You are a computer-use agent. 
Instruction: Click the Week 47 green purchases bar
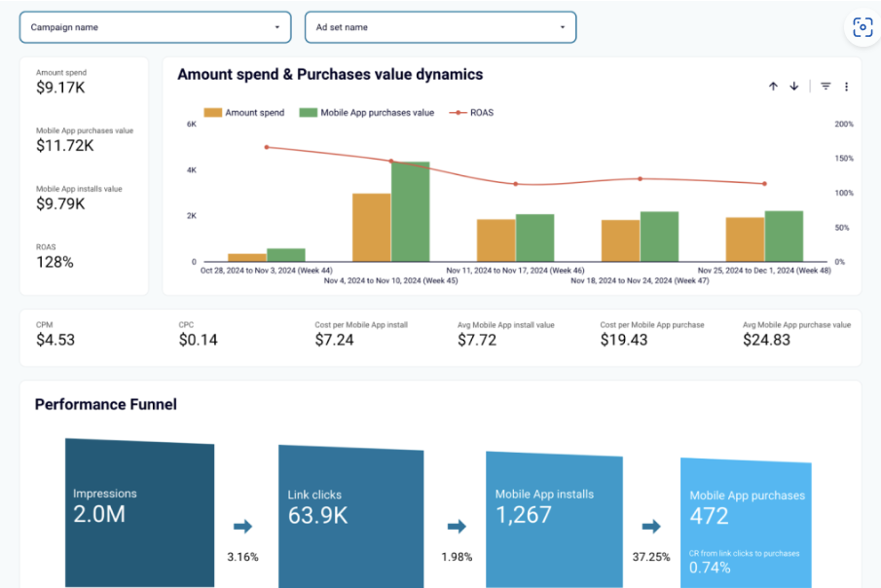(x=660, y=237)
